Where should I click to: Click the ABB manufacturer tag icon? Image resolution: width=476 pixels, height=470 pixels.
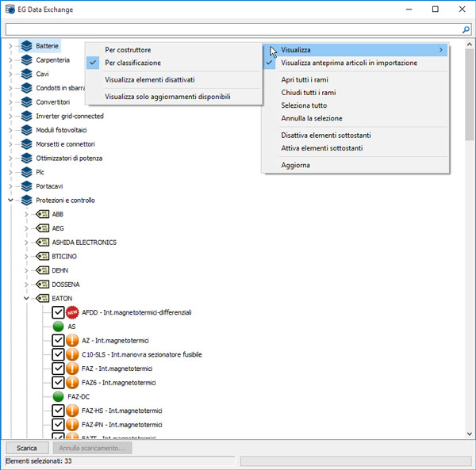pyautogui.click(x=43, y=214)
